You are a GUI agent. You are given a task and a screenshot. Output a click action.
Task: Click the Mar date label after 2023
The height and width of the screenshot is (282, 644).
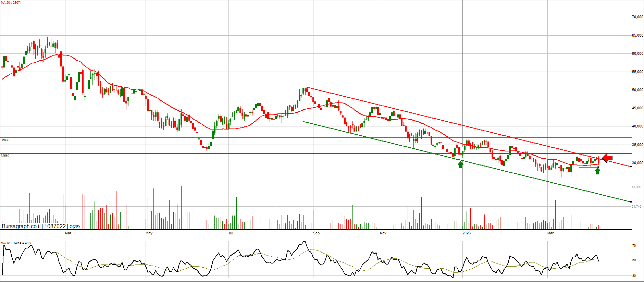(x=550, y=233)
